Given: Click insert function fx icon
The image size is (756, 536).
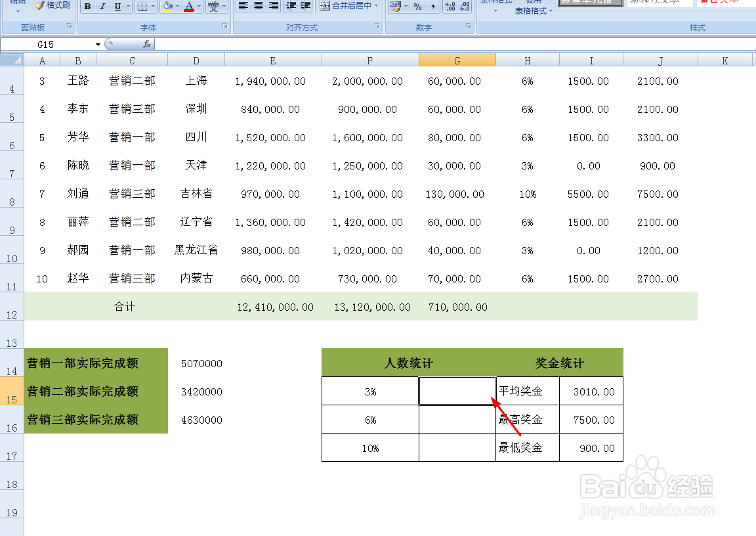Looking at the screenshot, I should (x=147, y=45).
